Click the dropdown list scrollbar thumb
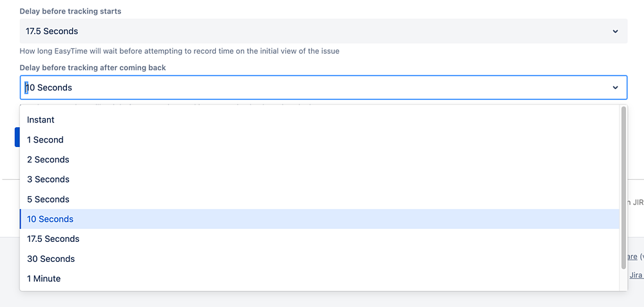The height and width of the screenshot is (307, 644). (623, 187)
